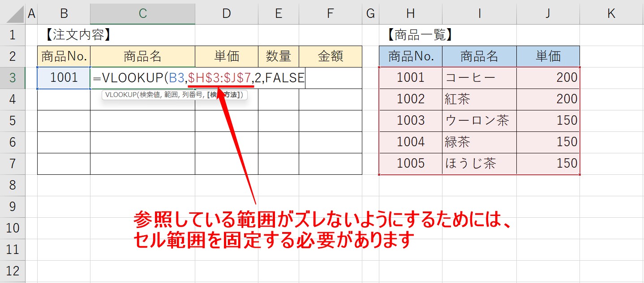Image resolution: width=644 pixels, height=283 pixels.
Task: Select column header J
Action: [547, 13]
